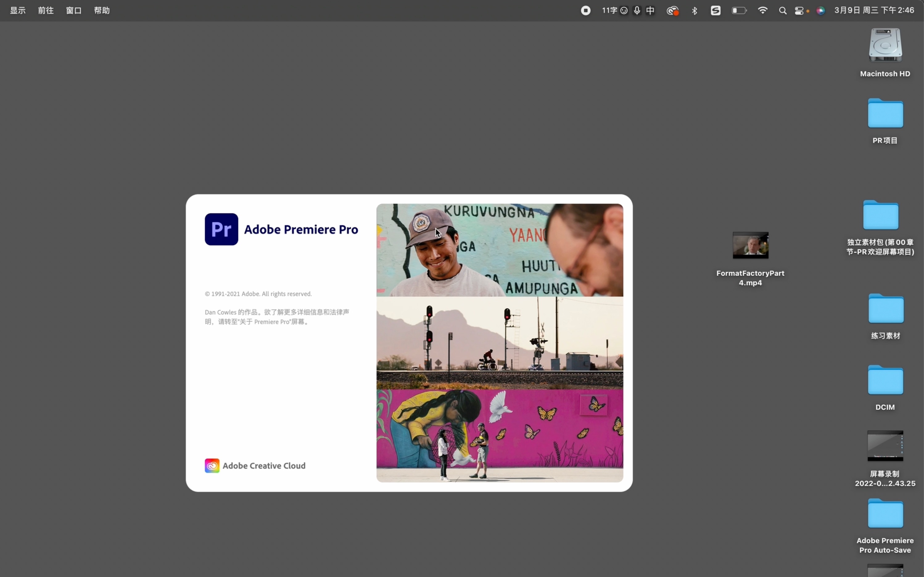Open Spotlight search magnifier icon
Screen dimensions: 924x577
782,11
